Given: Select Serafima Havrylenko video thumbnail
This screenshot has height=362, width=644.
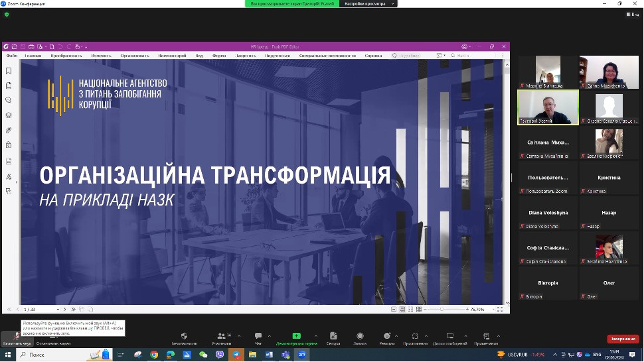Looking at the screenshot, I should point(609,247).
